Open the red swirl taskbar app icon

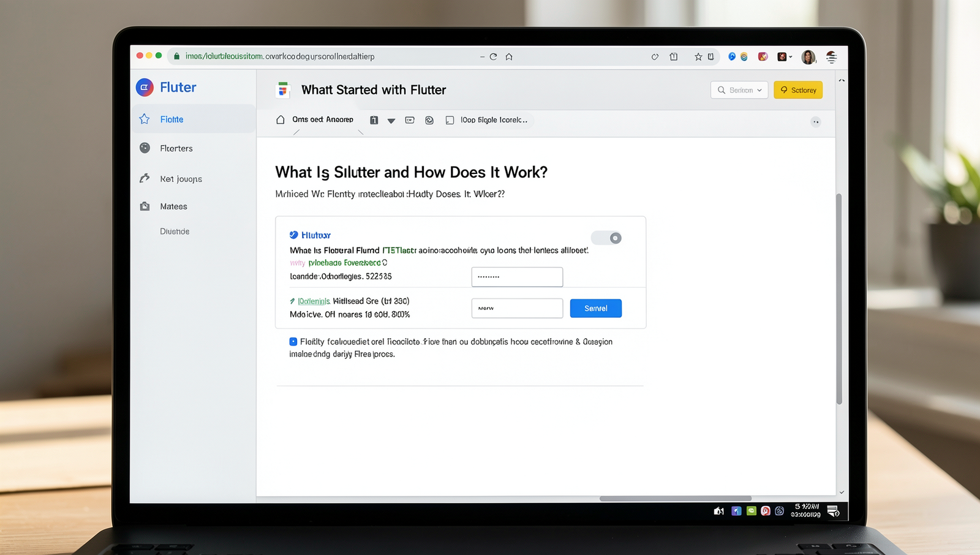tap(766, 511)
